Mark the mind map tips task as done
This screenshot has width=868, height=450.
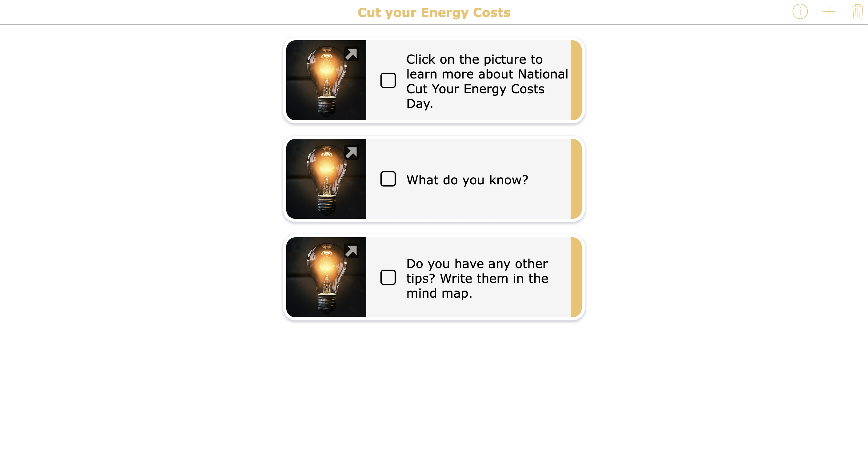click(388, 278)
